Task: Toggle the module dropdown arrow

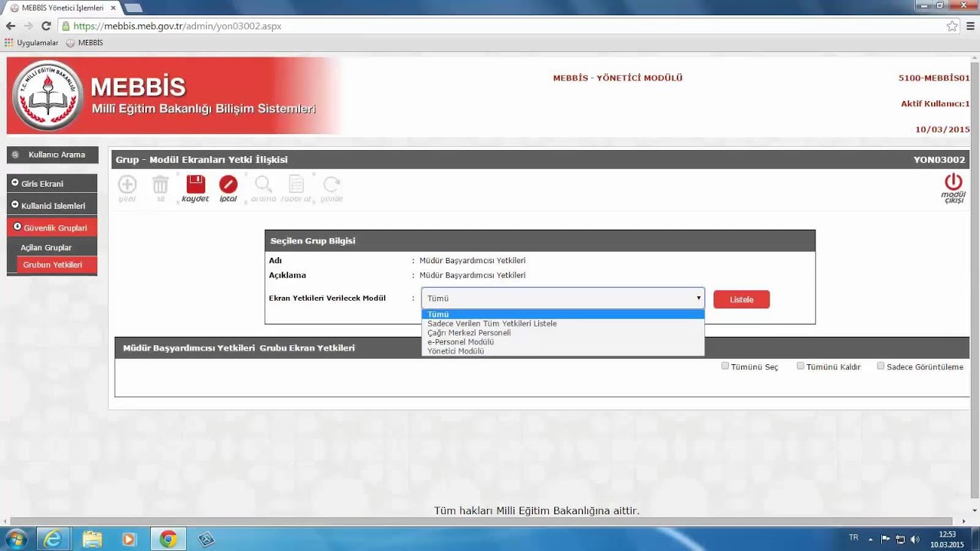Action: tap(698, 298)
